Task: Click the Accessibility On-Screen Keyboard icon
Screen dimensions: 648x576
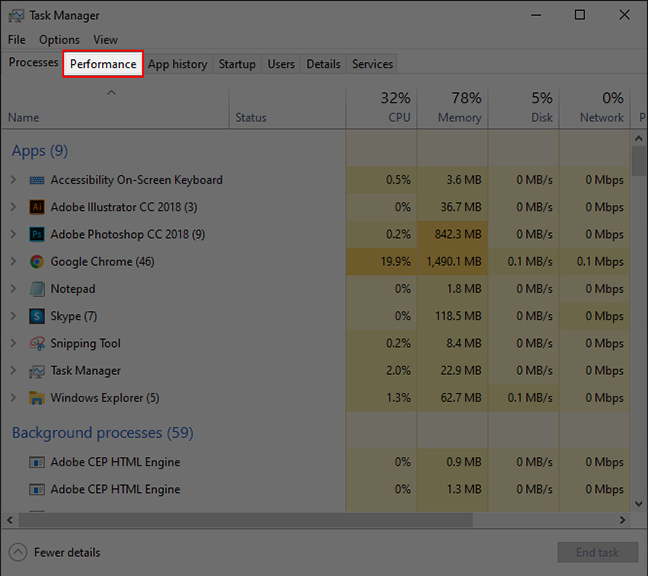Action: coord(37,180)
